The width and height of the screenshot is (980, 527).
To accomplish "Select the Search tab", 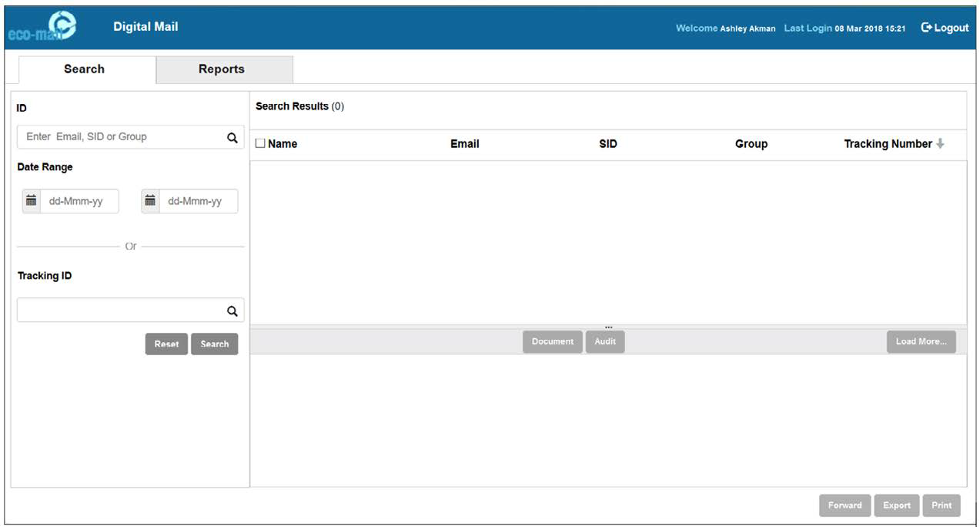I will tap(84, 69).
